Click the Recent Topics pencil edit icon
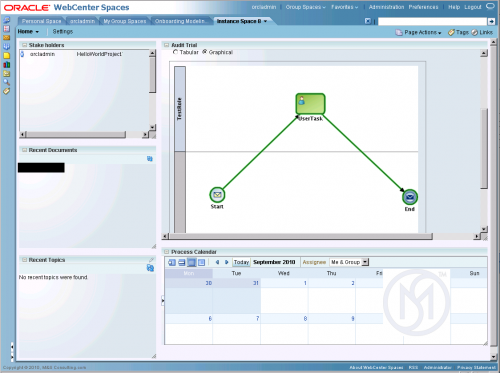 point(151,260)
